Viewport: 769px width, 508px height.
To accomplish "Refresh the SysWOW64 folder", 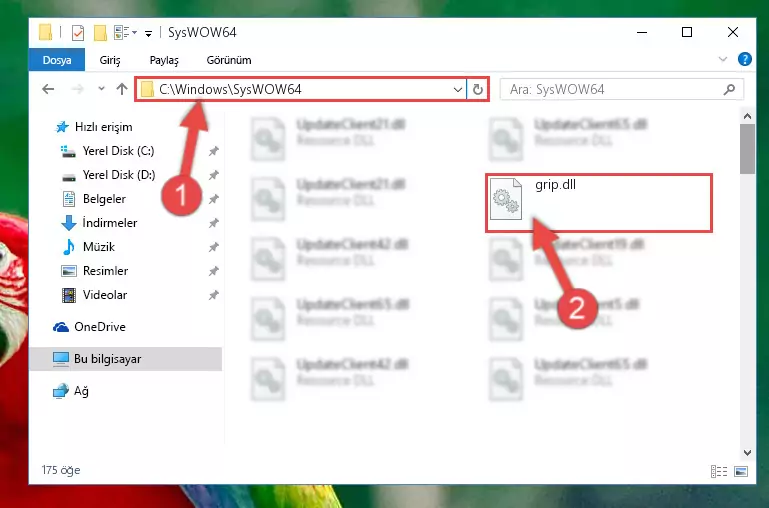I will tap(478, 90).
